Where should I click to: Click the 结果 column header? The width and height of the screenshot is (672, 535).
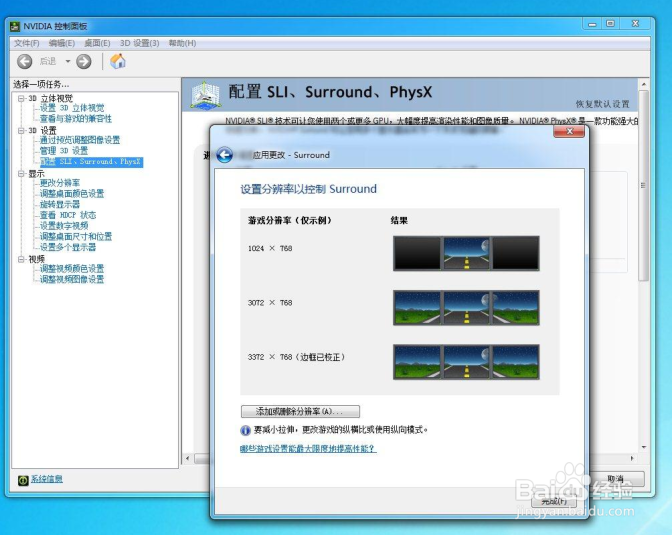coord(399,221)
